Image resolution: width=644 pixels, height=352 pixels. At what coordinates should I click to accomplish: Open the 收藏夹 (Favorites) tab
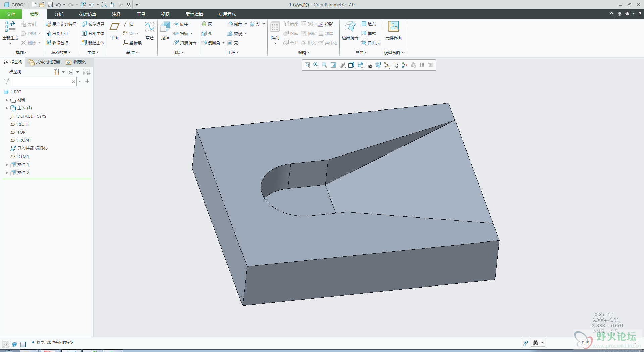pyautogui.click(x=76, y=62)
